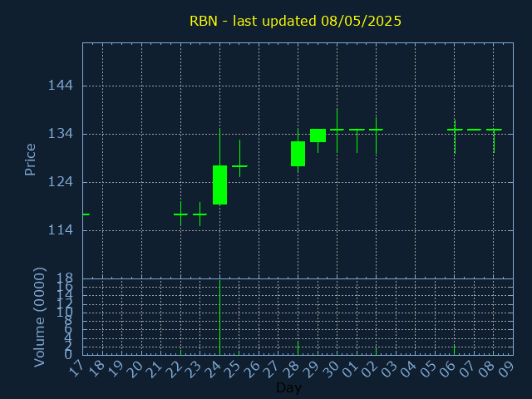Screen dimensions: 532x399
Task: Click the volume bar on day 06
Action: [x=455, y=350]
